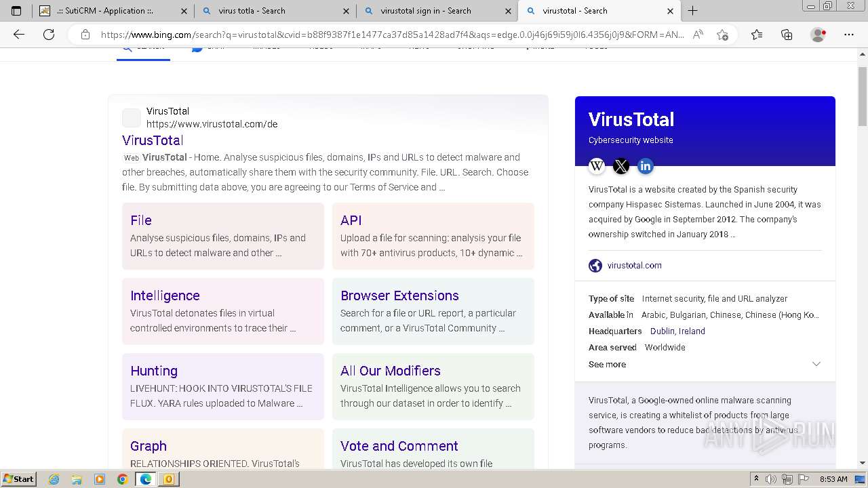Click the 8:53 AM clock
The width and height of the screenshot is (868, 488).
pos(833,479)
